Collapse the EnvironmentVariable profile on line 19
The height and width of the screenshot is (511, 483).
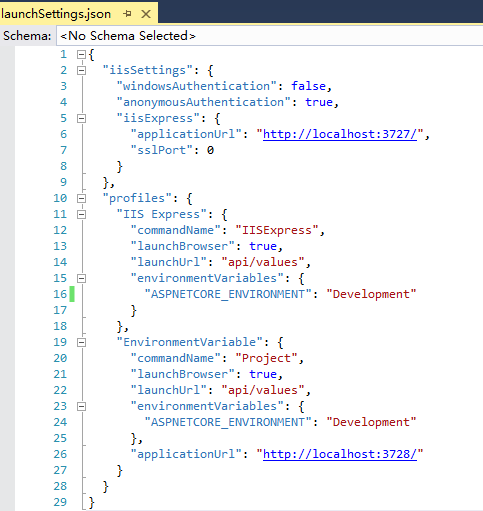(81, 343)
